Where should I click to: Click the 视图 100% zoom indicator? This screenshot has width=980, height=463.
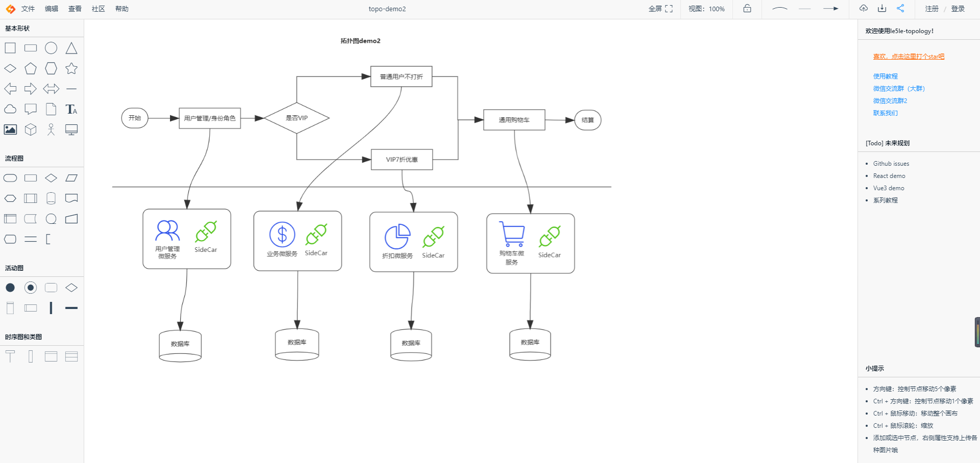click(706, 9)
